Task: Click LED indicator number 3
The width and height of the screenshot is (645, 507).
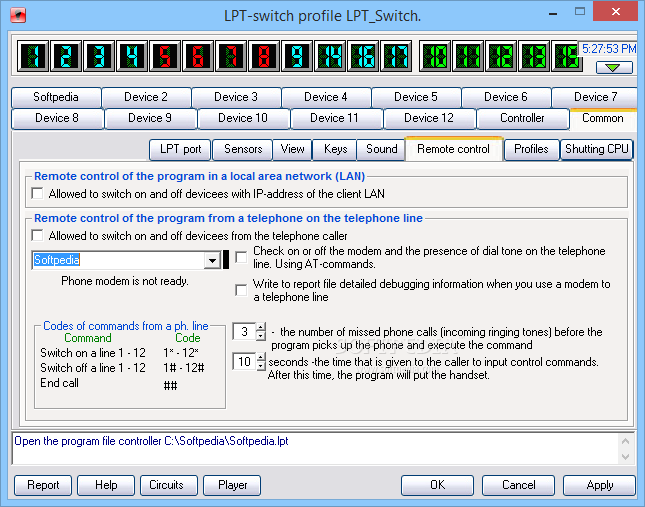Action: [99, 56]
